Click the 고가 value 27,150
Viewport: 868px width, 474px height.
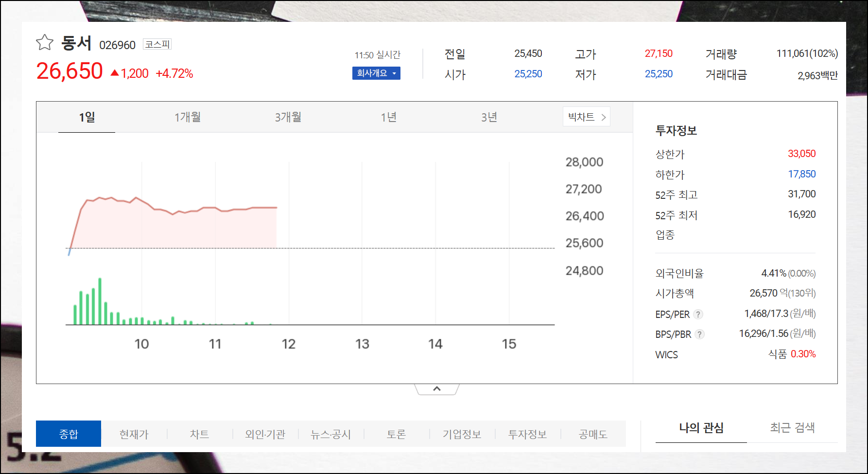click(659, 53)
